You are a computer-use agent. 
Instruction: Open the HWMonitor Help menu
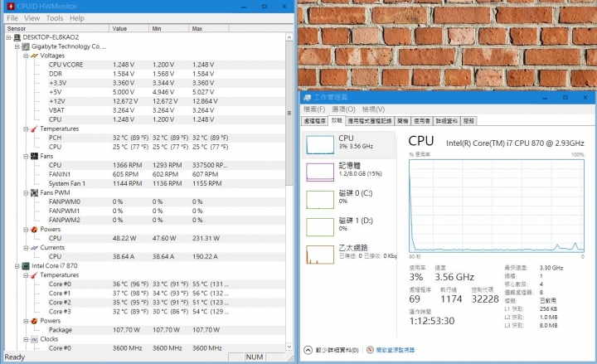[77, 18]
